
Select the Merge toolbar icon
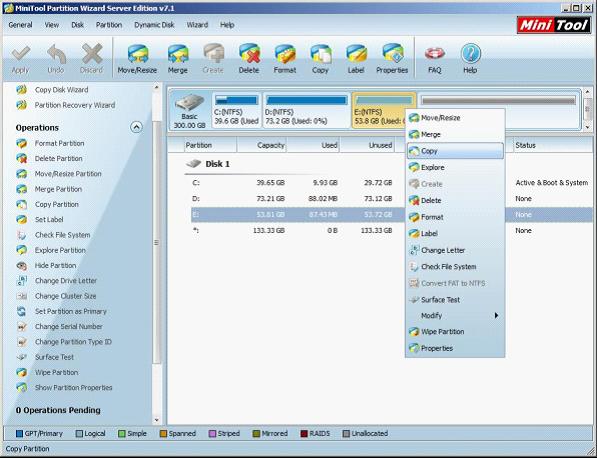(x=177, y=59)
